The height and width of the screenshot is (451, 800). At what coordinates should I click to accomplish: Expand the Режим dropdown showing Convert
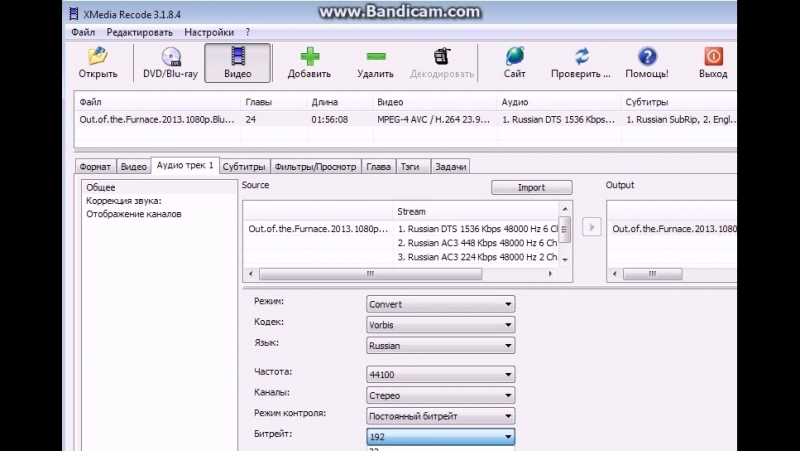440,304
